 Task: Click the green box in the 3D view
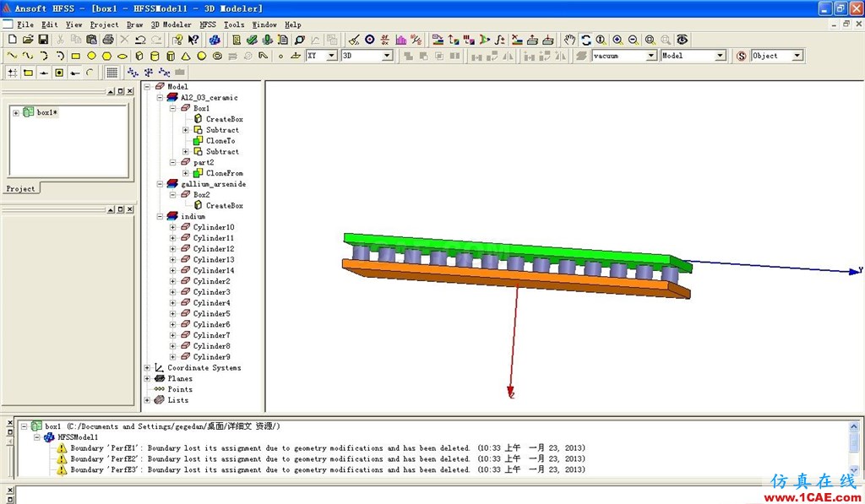tap(508, 249)
